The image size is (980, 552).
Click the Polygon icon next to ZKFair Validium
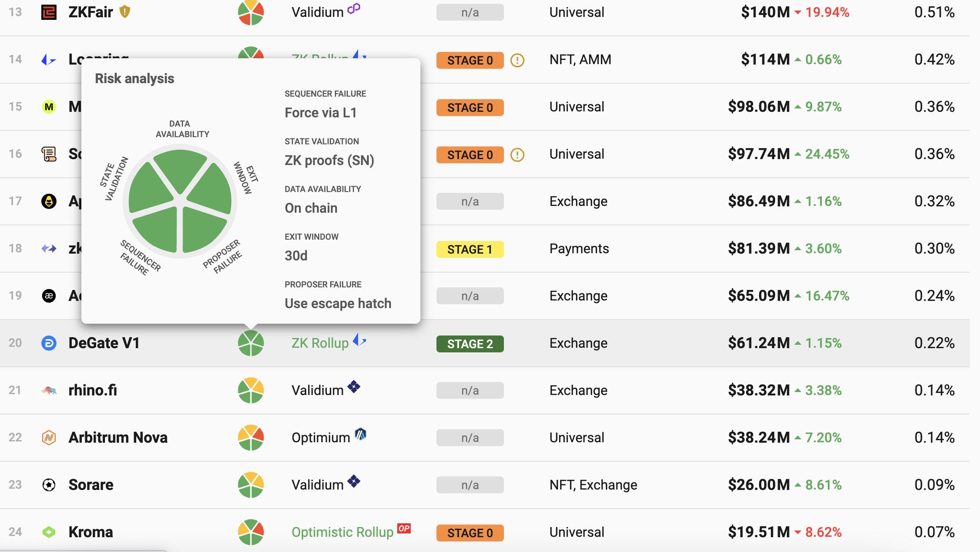click(x=354, y=8)
